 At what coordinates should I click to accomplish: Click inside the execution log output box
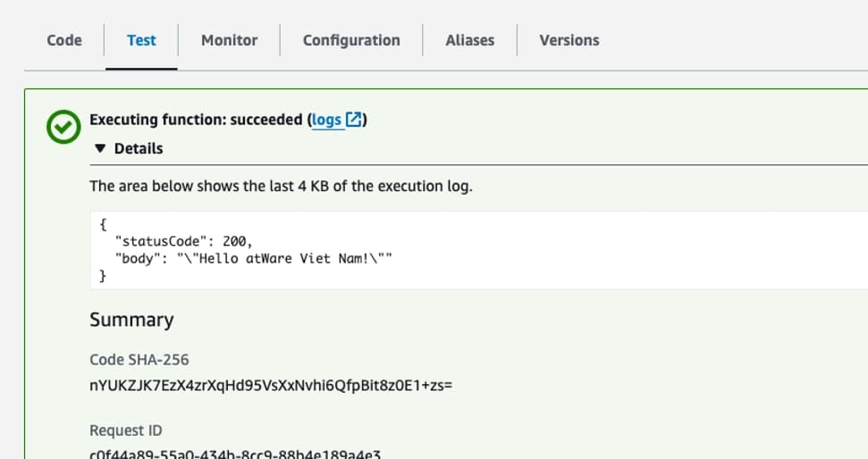[479, 250]
